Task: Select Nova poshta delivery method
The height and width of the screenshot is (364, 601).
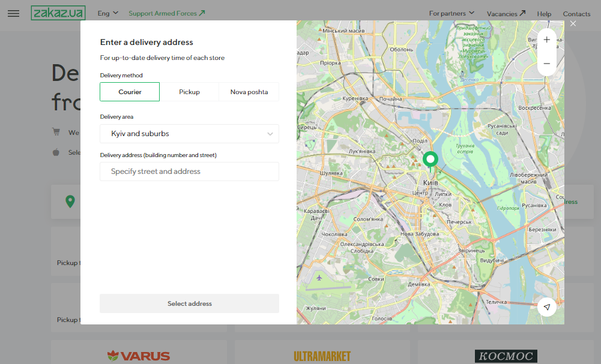Action: pos(249,92)
